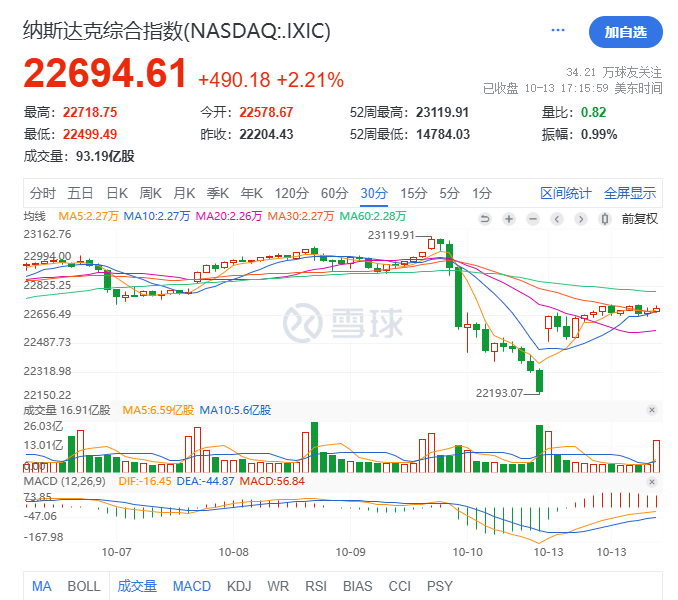Select the 15分 timeframe tab
The width and height of the screenshot is (678, 600).
click(413, 193)
